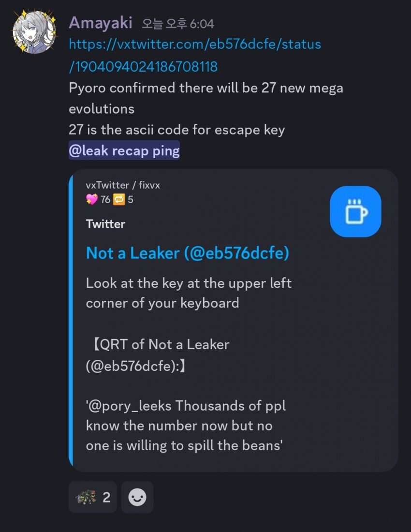Click the retweet arrows emoji in embed
The image size is (411, 532).
coord(119,199)
